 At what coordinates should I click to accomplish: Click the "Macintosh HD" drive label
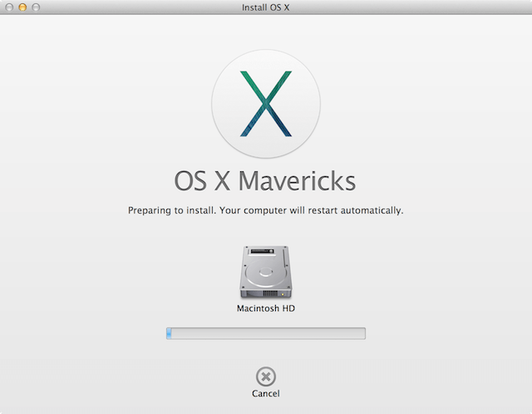pos(266,308)
